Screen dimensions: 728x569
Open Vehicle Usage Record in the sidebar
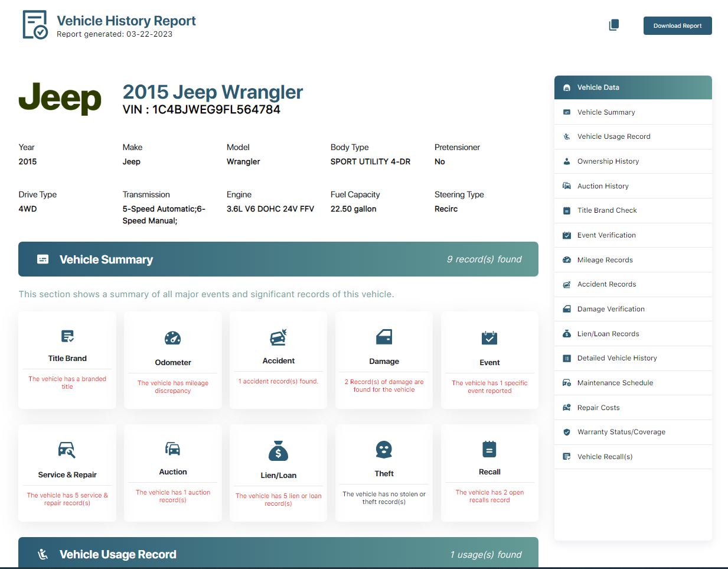[633, 136]
